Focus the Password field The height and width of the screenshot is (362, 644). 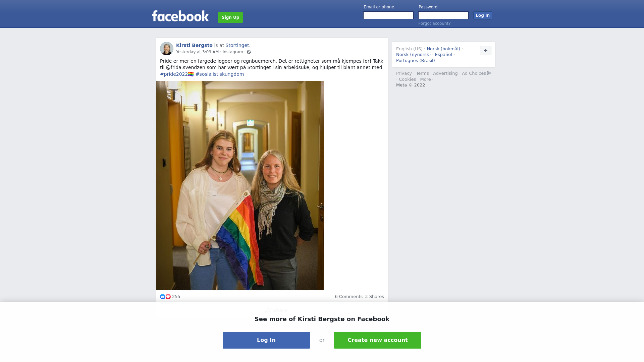(443, 15)
